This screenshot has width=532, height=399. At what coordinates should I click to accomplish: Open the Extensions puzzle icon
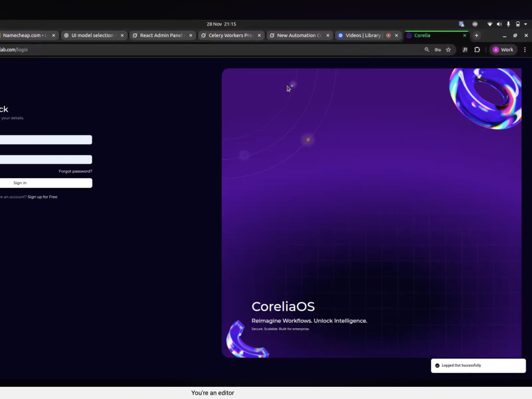(x=477, y=49)
